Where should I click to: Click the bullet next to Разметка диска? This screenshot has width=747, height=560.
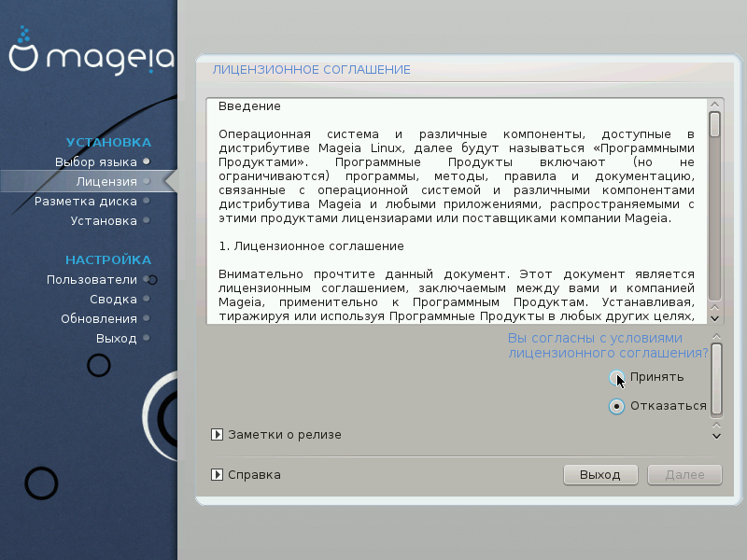(147, 201)
